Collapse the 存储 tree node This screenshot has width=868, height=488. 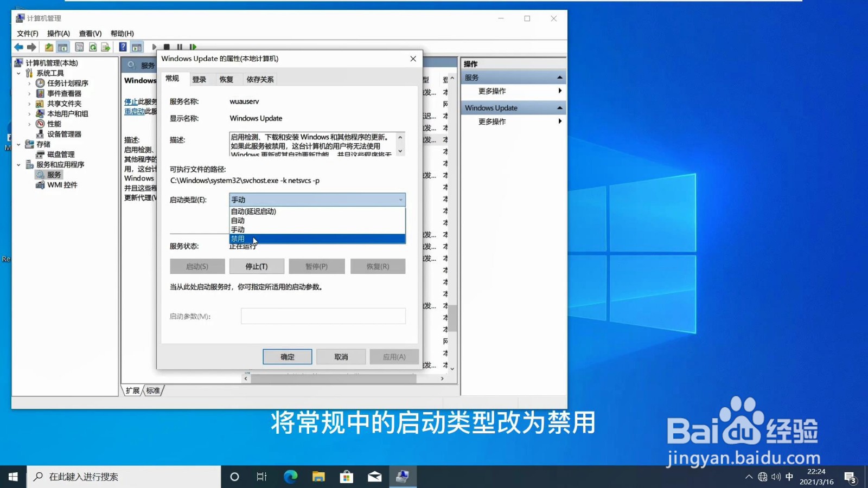click(18, 144)
